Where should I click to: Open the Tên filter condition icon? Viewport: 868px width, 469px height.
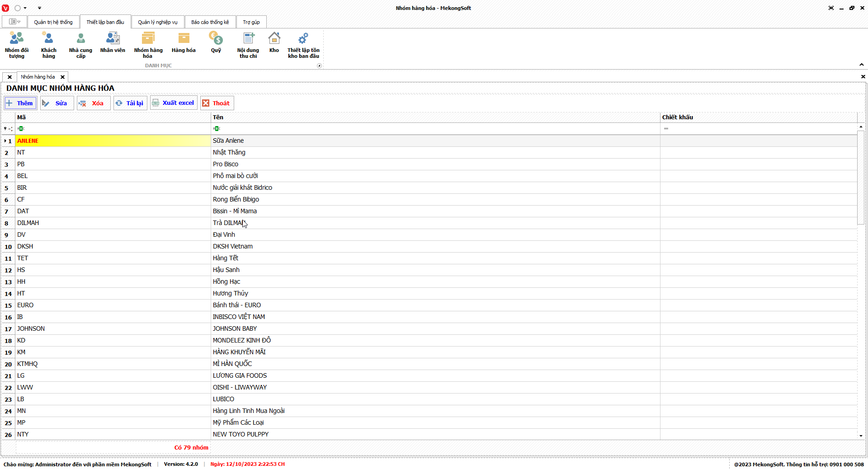click(217, 129)
